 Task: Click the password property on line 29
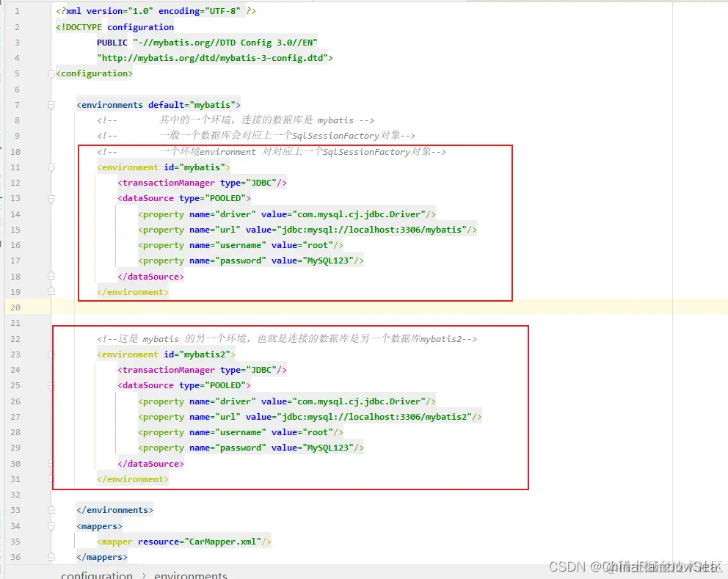[251, 448]
